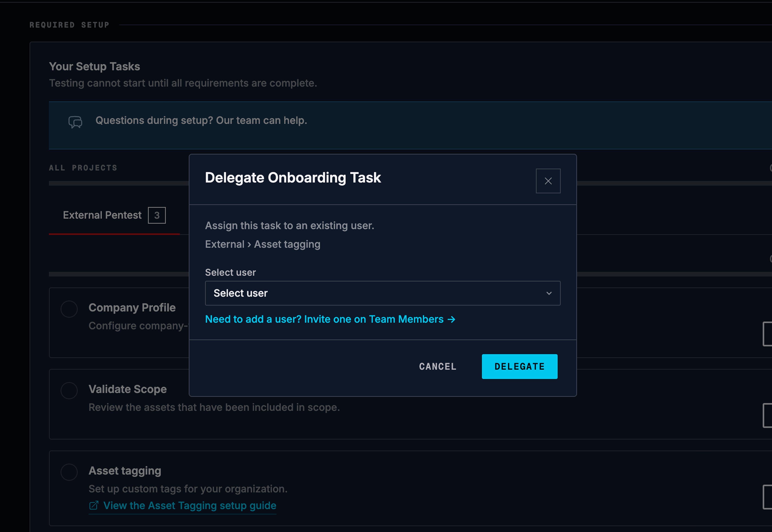Click the Required Setup section label

[69, 25]
